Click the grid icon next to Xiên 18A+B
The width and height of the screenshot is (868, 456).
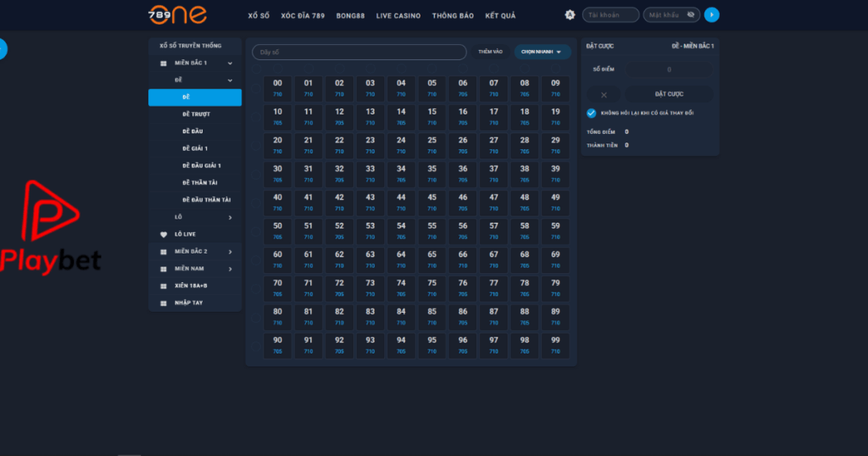pos(164,286)
